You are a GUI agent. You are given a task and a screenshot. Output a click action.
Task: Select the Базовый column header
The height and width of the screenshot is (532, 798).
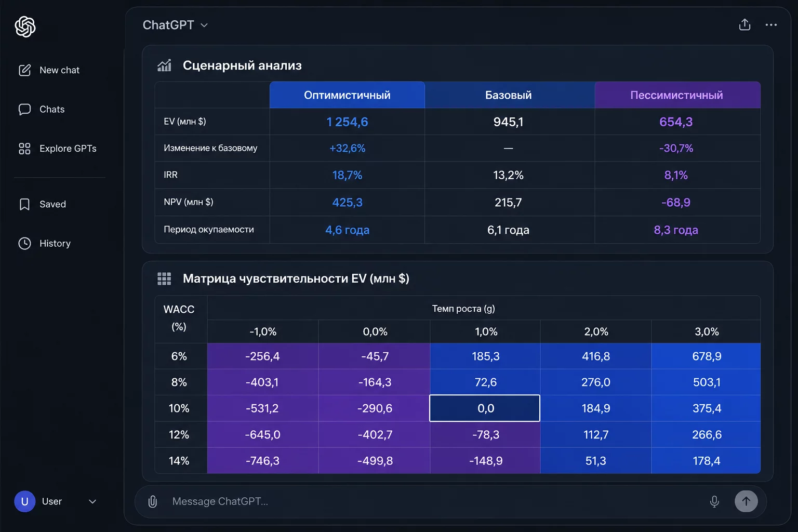point(509,95)
